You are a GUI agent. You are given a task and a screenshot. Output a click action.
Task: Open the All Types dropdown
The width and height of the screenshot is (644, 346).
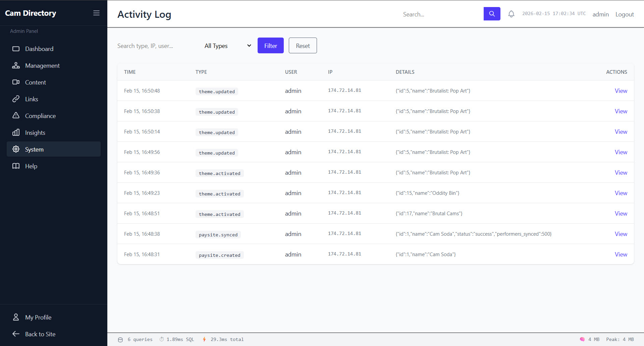(227, 46)
